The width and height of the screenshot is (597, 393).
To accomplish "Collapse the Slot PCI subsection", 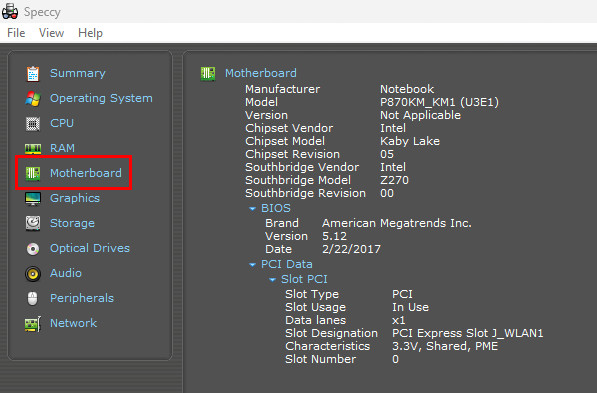I will 272,280.
